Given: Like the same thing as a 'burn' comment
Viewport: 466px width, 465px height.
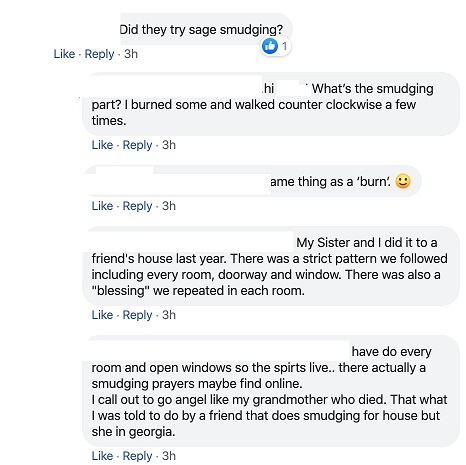Looking at the screenshot, I should [x=102, y=206].
